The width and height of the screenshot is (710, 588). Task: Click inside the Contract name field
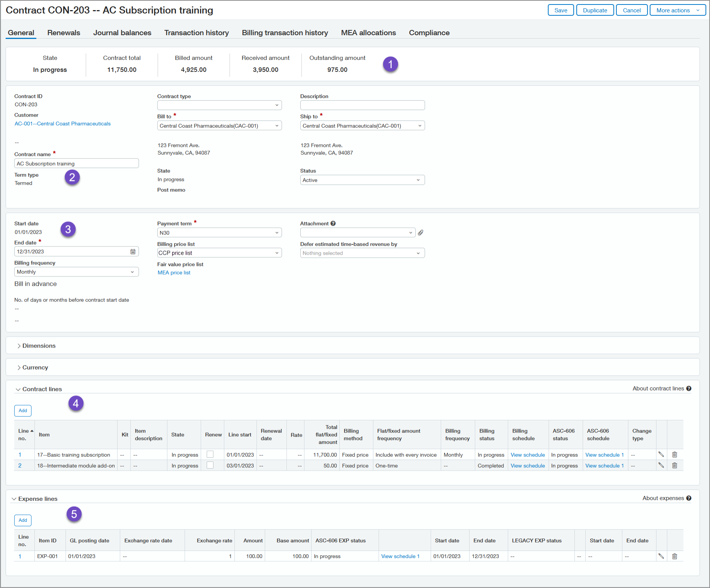pos(76,163)
